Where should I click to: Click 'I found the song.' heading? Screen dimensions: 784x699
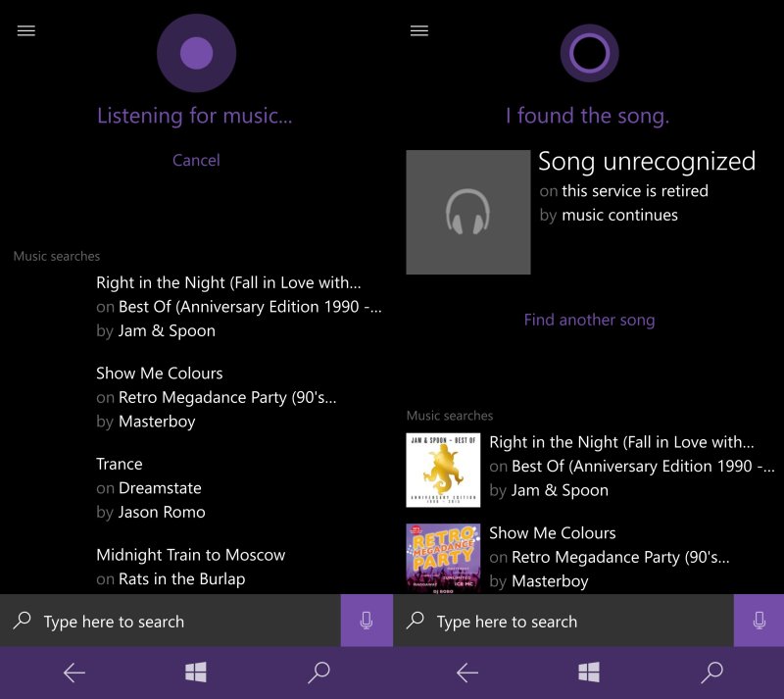click(587, 116)
